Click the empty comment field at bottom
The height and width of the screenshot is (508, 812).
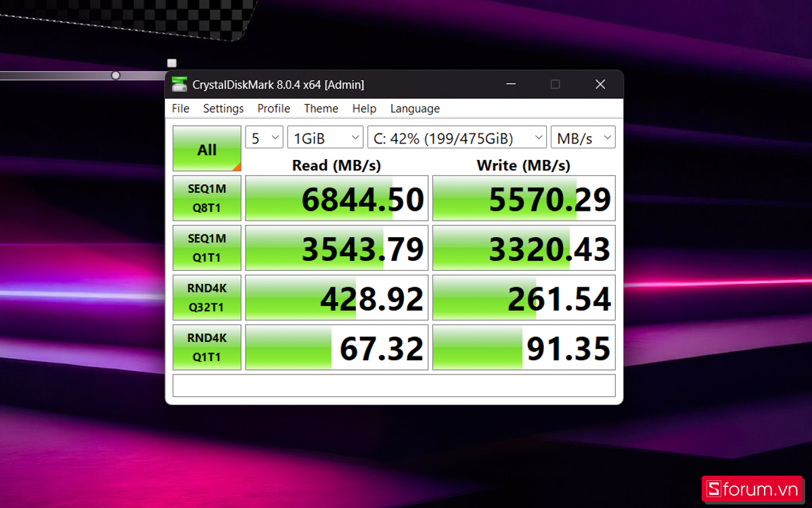[x=394, y=385]
